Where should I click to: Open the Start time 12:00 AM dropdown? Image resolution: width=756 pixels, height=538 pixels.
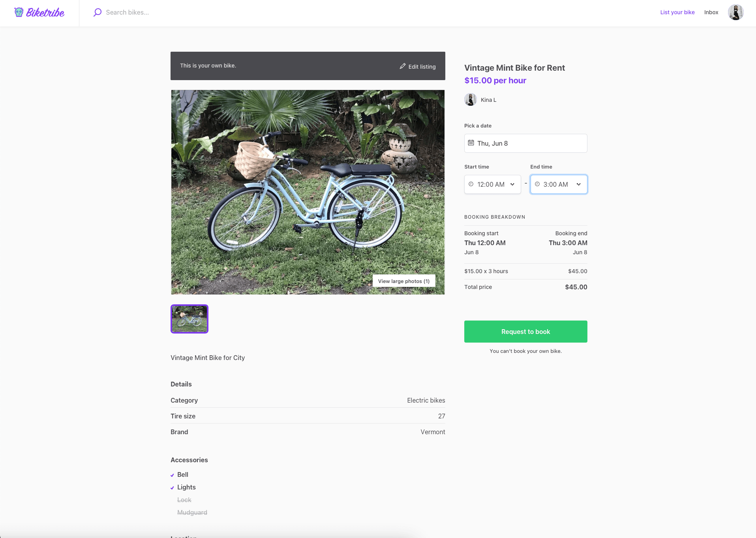click(x=493, y=184)
